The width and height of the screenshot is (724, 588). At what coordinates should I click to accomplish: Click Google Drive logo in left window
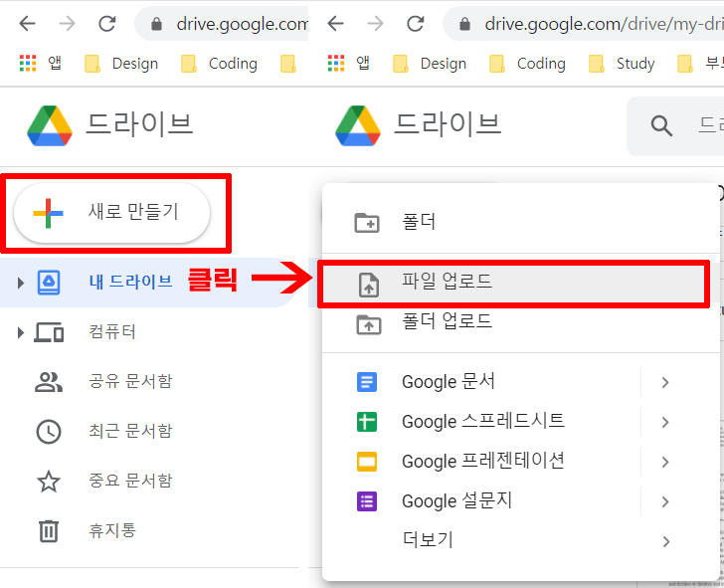click(50, 125)
